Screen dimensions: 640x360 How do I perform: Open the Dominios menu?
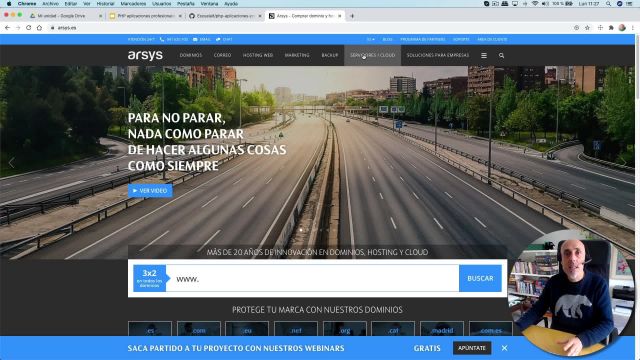(191, 55)
